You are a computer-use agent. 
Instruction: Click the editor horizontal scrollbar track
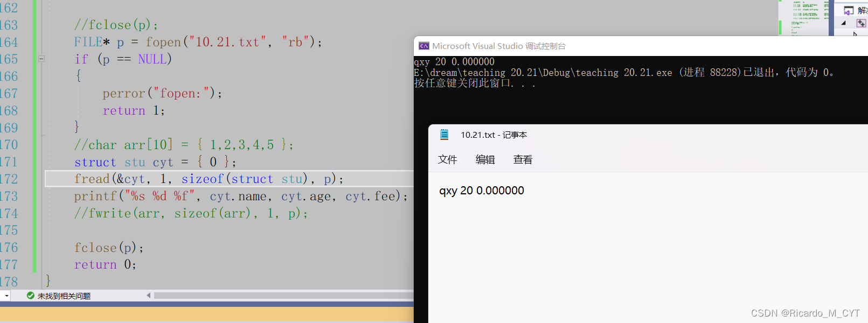tap(283, 296)
